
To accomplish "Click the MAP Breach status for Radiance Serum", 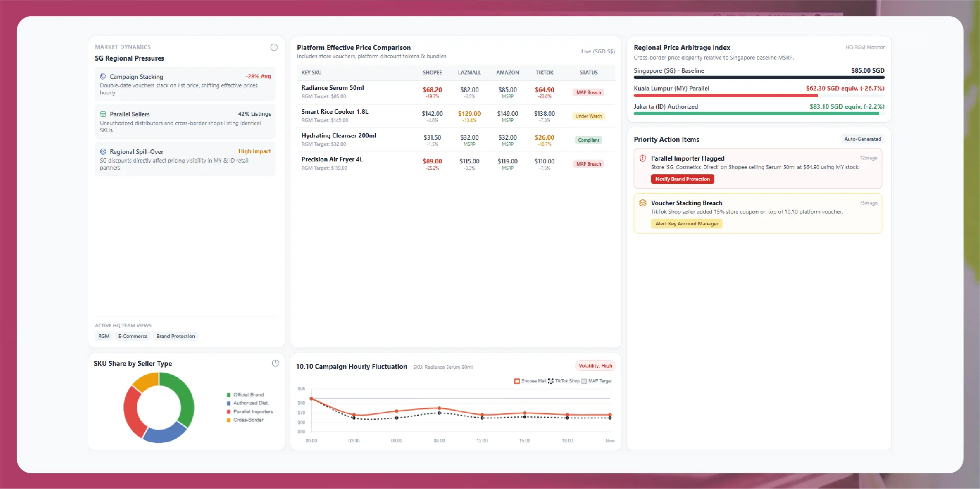I will pyautogui.click(x=588, y=92).
